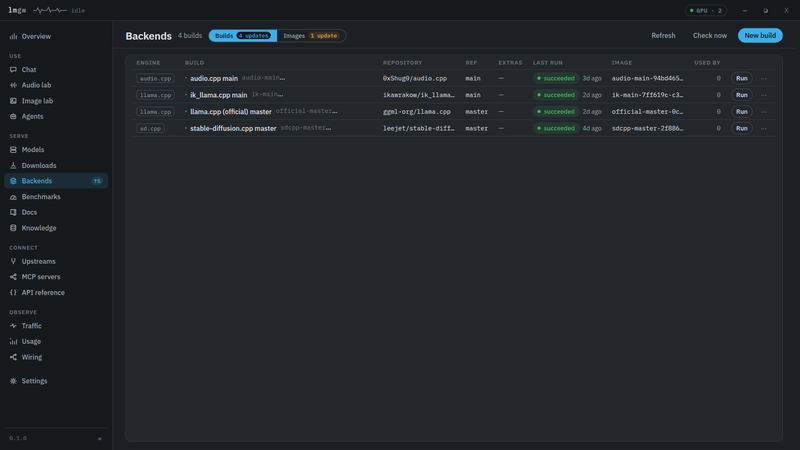
Task: Open Audio lab waveform icon
Action: [13, 85]
